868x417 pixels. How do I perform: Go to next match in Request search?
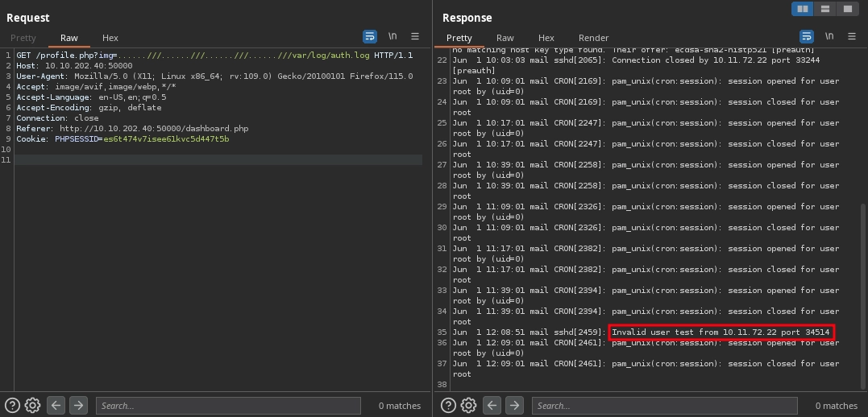click(x=78, y=406)
